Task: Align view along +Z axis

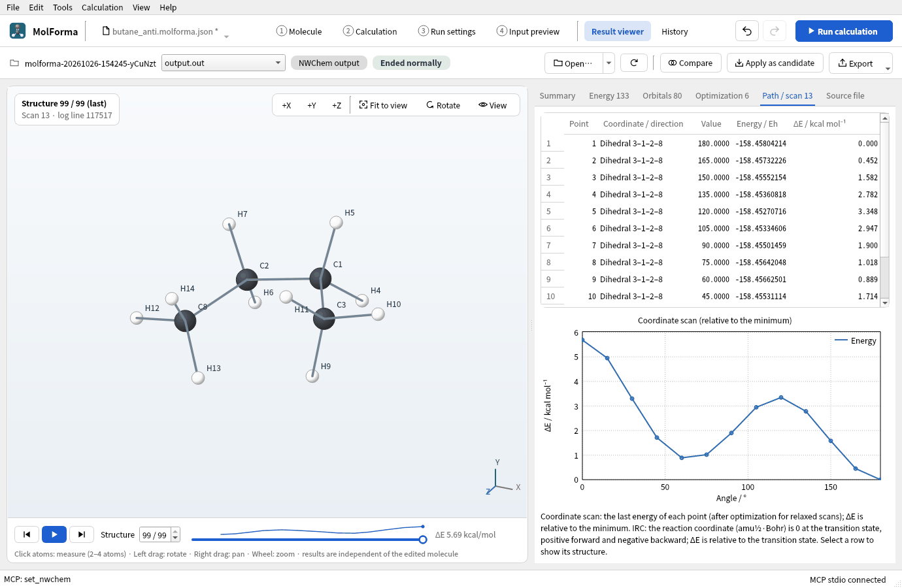Action: [337, 105]
